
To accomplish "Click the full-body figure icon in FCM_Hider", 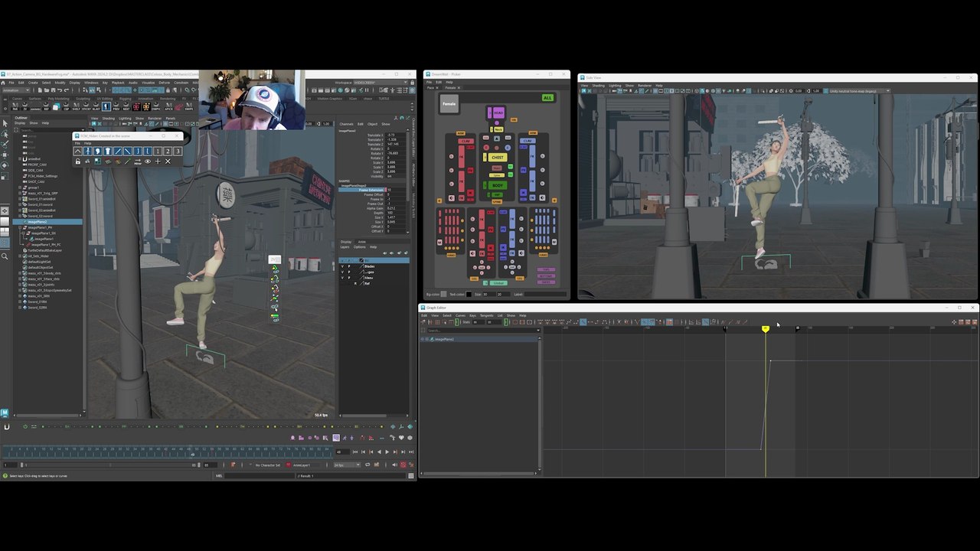I will (x=88, y=152).
